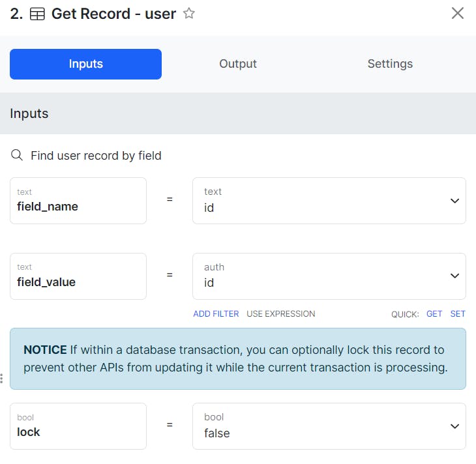The image size is (476, 464).
Task: Click USE EXPRESSION link
Action: 281,314
